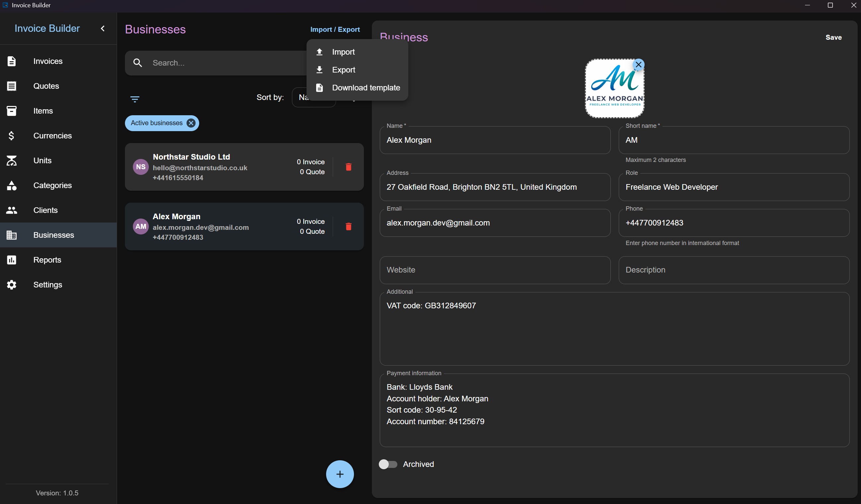Click the empty Website field
The image size is (861, 504).
coord(495,270)
